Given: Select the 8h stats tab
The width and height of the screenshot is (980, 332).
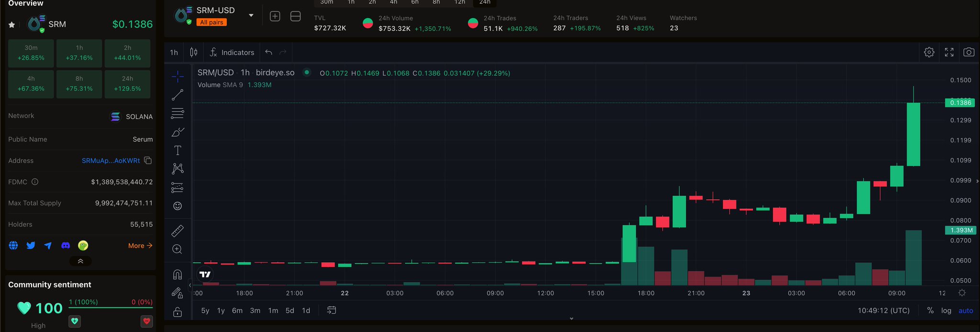Looking at the screenshot, I should point(436,2).
